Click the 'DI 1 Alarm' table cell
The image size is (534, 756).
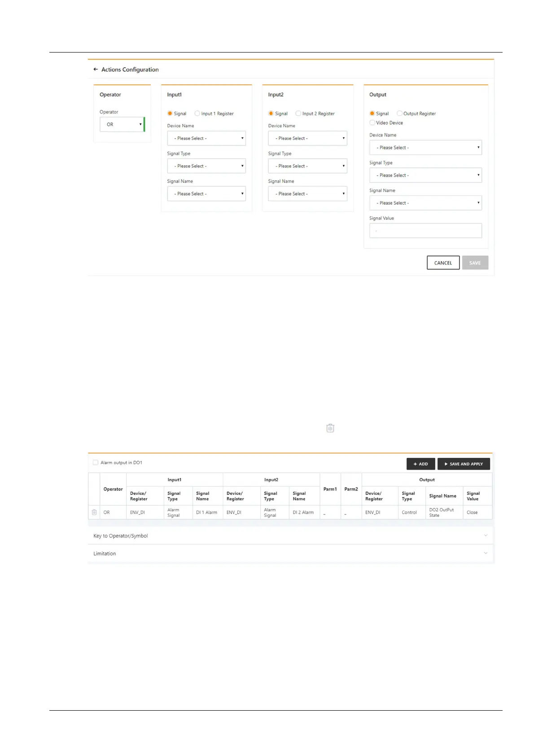tap(207, 512)
